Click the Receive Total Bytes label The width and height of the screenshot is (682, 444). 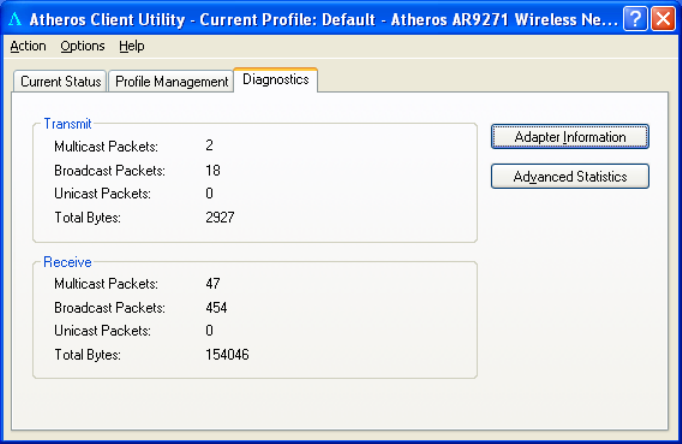coord(87,355)
